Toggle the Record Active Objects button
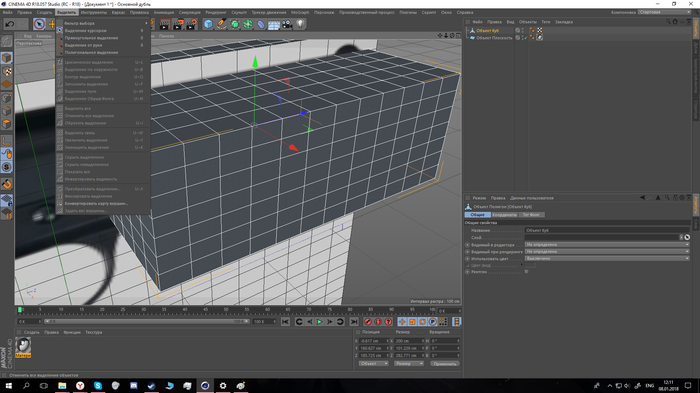700x393 pixels. point(368,322)
